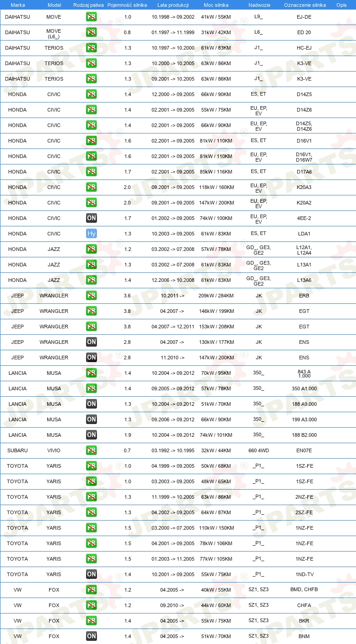
Task: Select the L12A1, L12A4 engine cell
Action: point(304,249)
